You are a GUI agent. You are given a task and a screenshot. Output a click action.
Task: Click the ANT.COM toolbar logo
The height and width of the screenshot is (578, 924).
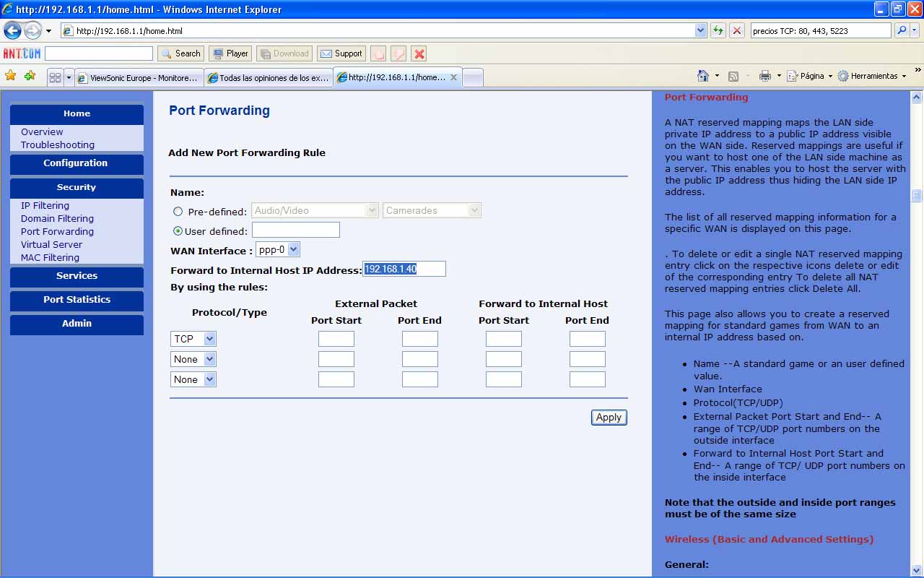click(22, 53)
